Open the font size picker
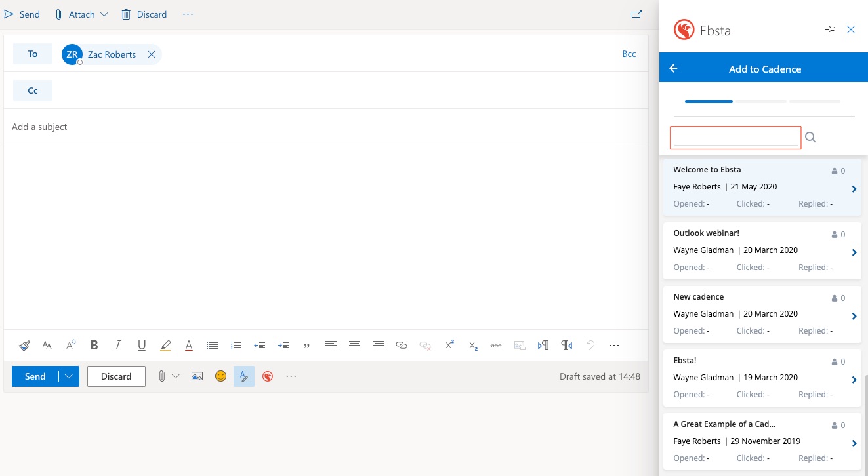 (71, 345)
